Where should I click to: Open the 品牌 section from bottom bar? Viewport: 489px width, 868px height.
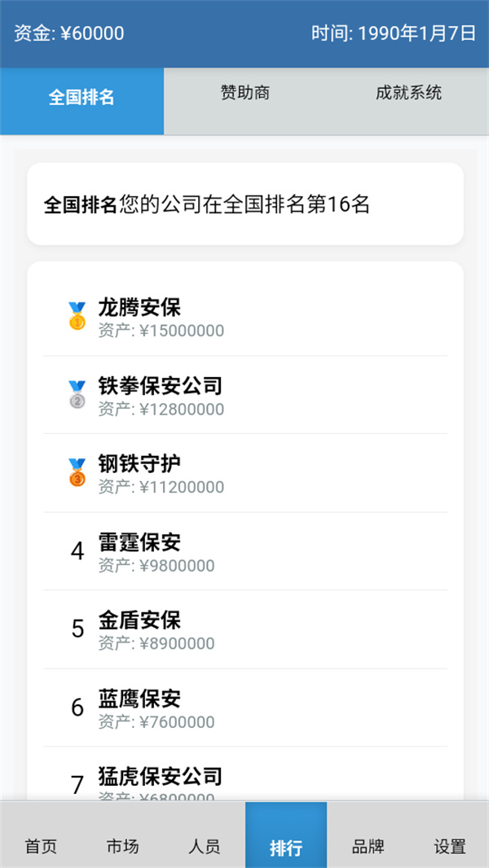368,847
